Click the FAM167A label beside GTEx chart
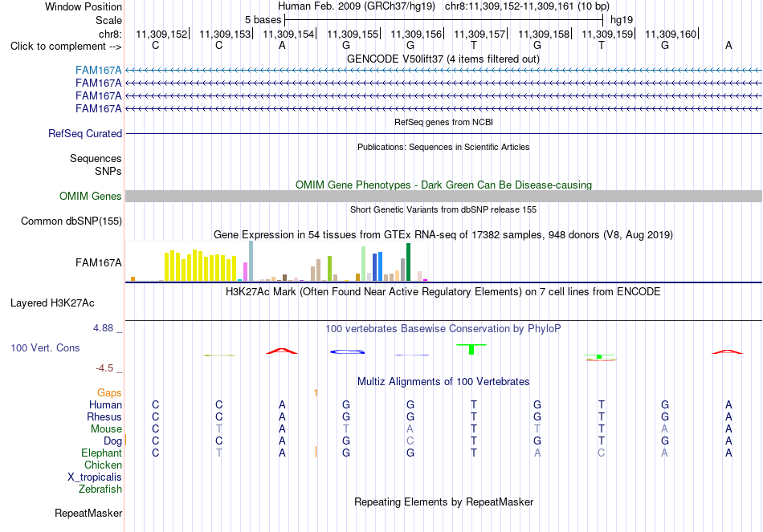 click(x=98, y=263)
